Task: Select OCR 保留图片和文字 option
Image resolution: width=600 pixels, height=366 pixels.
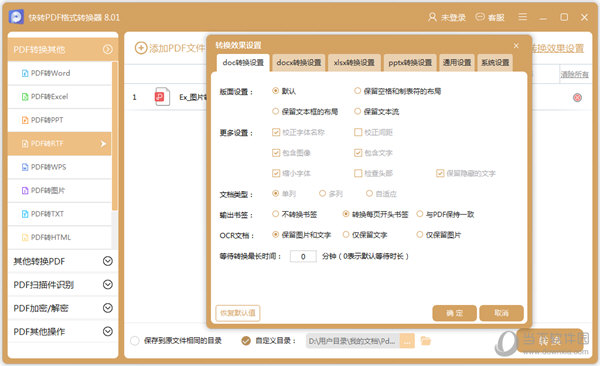Action: click(x=275, y=234)
